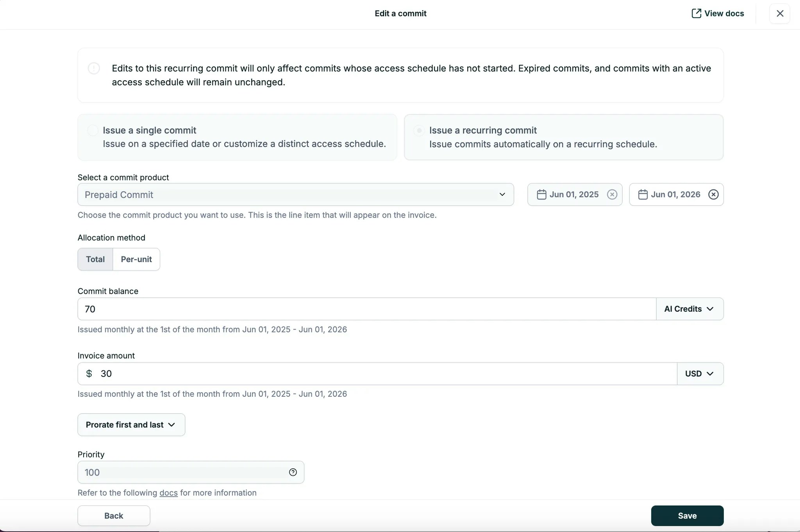This screenshot has height=532, width=800.
Task: Click the Back button
Action: pos(113,515)
